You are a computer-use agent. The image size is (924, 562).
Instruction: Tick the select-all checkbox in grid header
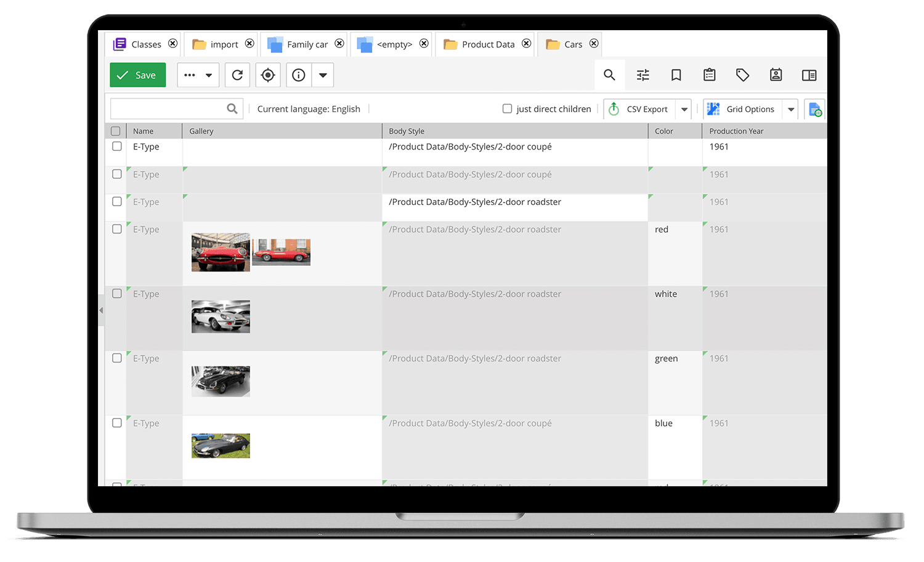click(115, 131)
